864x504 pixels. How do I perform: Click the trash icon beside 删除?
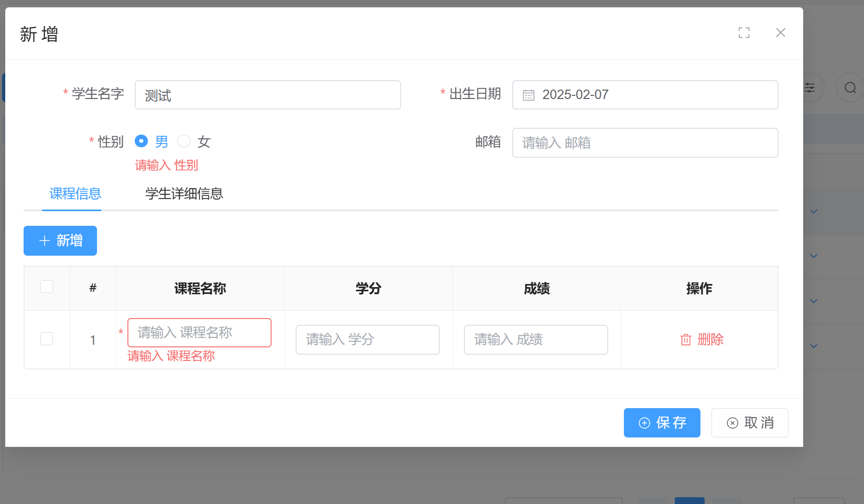pyautogui.click(x=686, y=340)
